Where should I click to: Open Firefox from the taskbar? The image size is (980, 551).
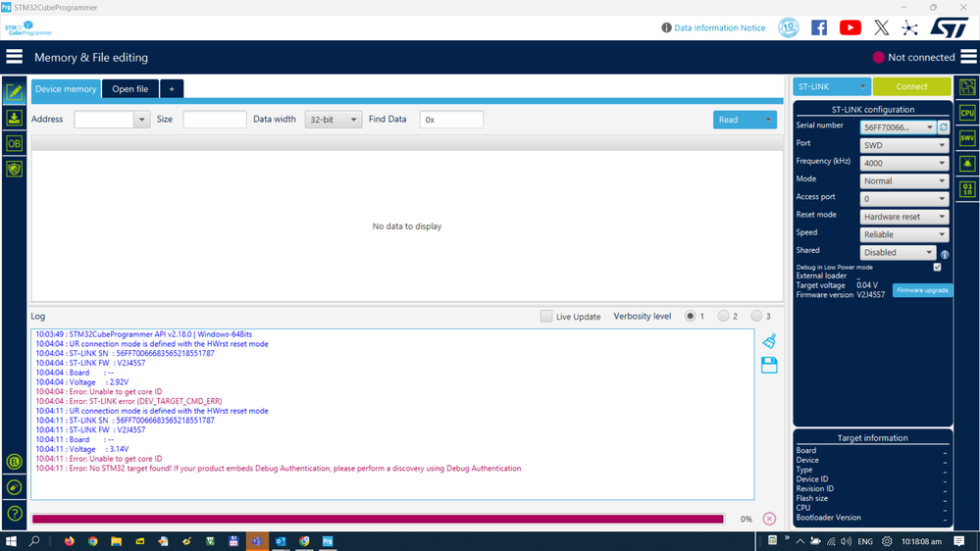70,541
